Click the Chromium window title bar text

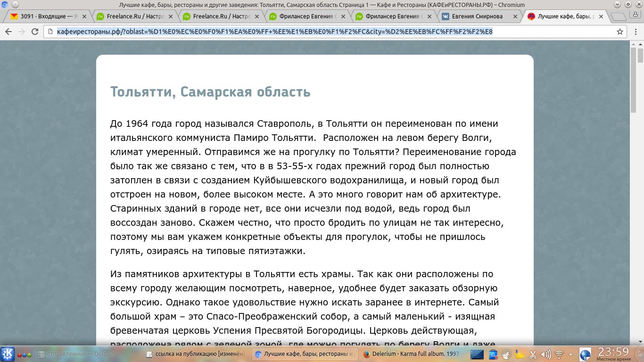click(x=322, y=5)
